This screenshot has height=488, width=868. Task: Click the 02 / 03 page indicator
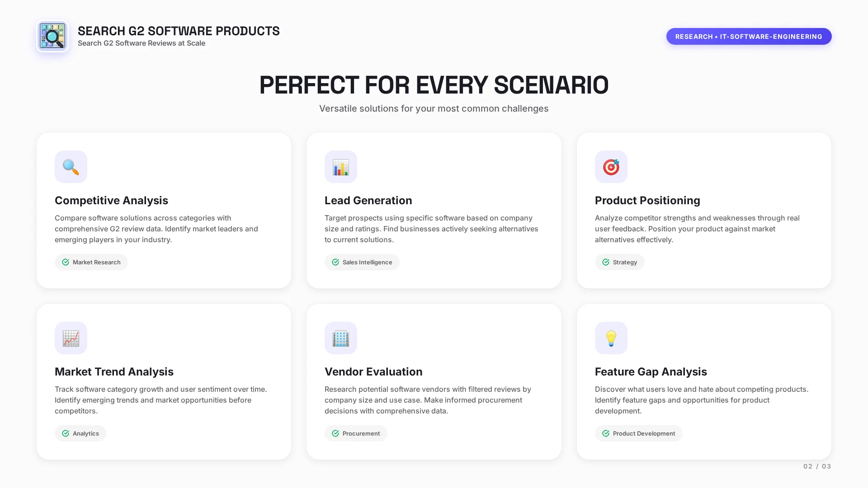(x=817, y=466)
